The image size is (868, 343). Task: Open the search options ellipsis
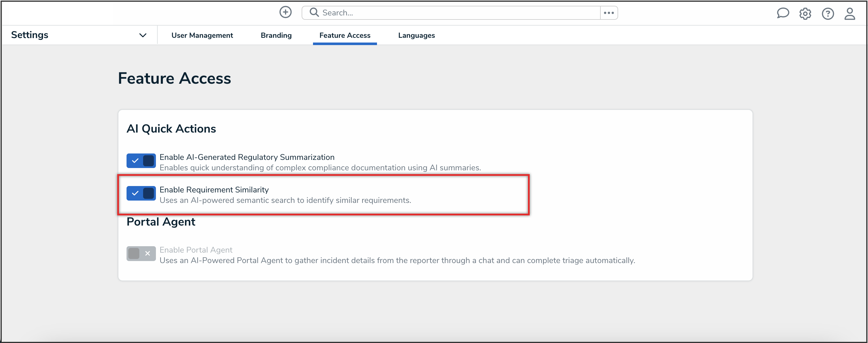point(609,13)
